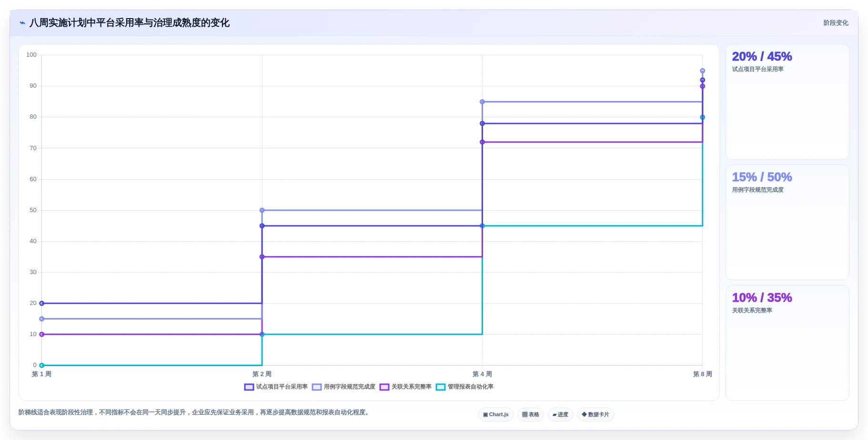Click the 用例字段规范完成度 point at 第 8 周 (95)
The width and height of the screenshot is (868, 440).
click(x=703, y=71)
